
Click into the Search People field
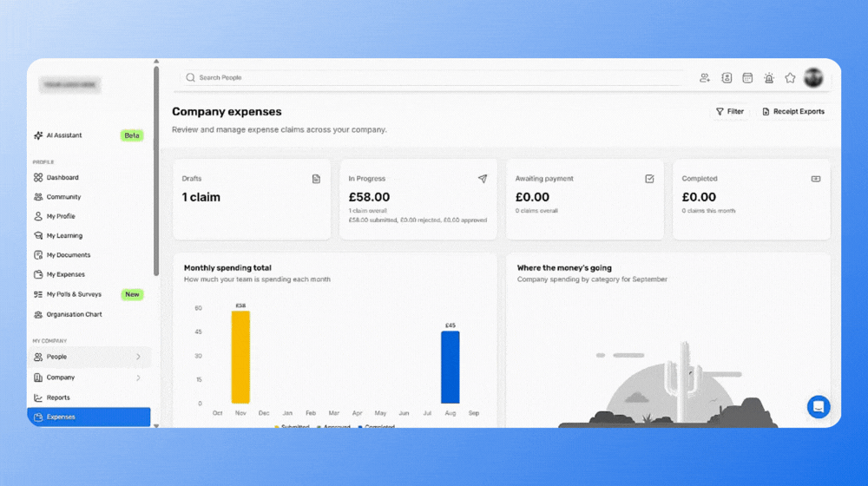pyautogui.click(x=431, y=77)
